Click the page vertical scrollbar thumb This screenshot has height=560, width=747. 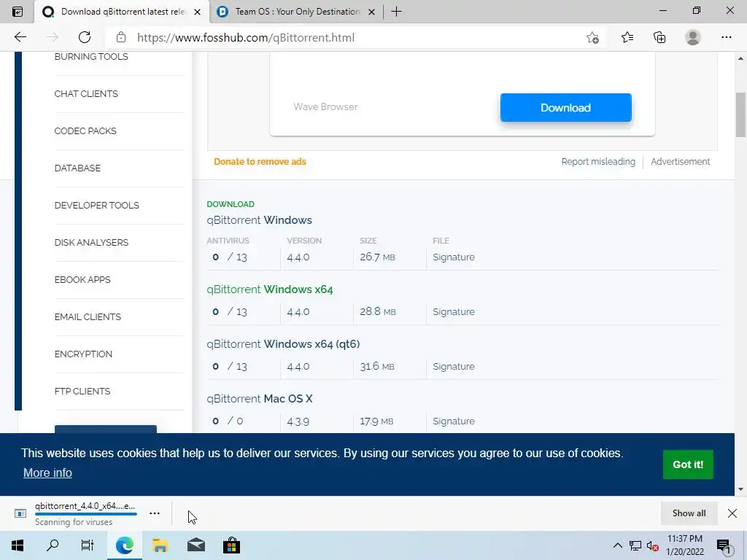(x=740, y=114)
